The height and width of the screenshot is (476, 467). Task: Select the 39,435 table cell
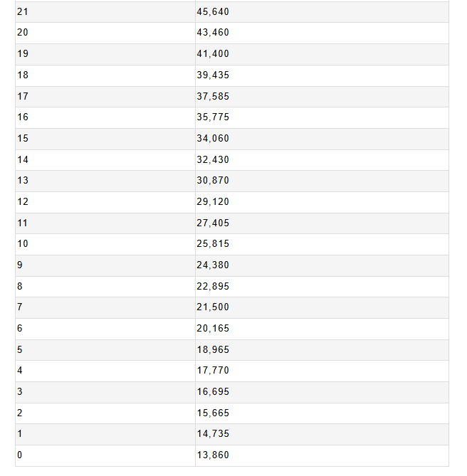(213, 75)
